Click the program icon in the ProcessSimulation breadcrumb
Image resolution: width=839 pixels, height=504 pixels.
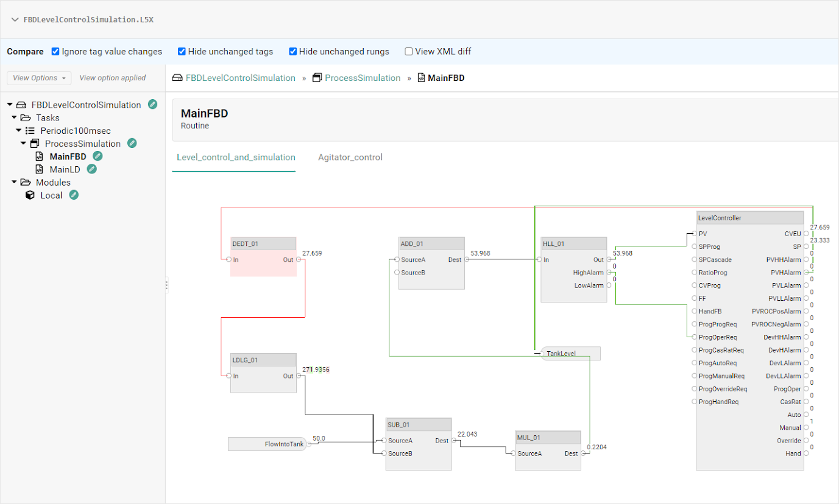(316, 78)
